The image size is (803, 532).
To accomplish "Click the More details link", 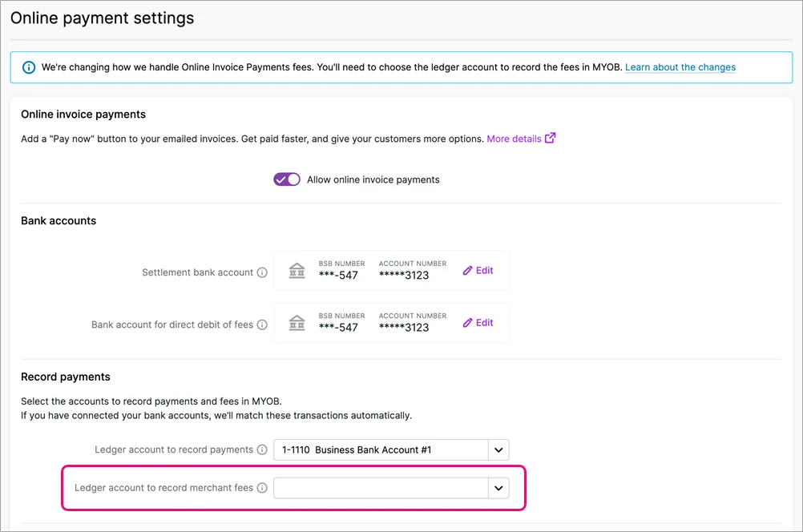I will click(514, 138).
